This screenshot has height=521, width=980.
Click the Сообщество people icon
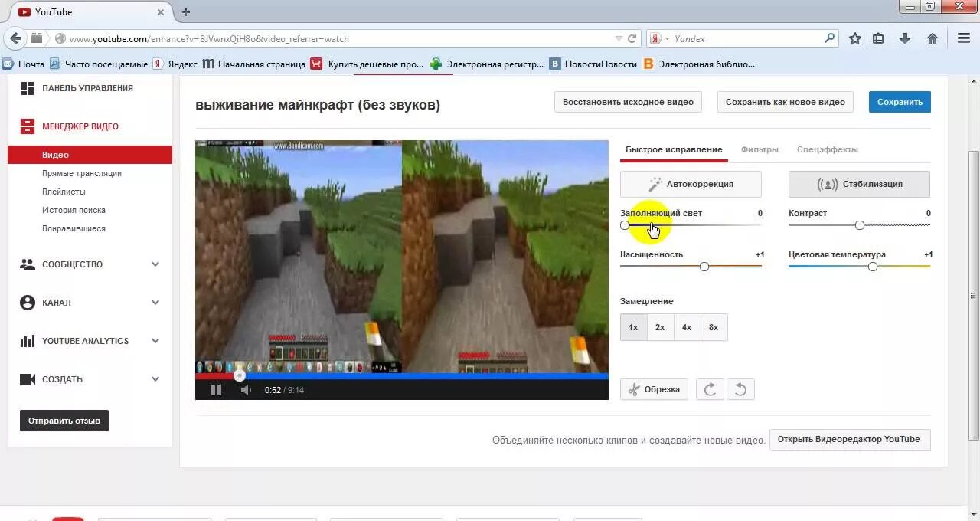(28, 264)
